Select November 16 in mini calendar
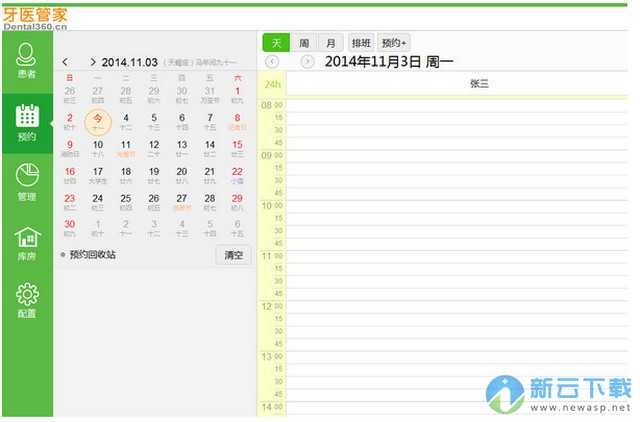The height and width of the screenshot is (422, 640). click(70, 175)
